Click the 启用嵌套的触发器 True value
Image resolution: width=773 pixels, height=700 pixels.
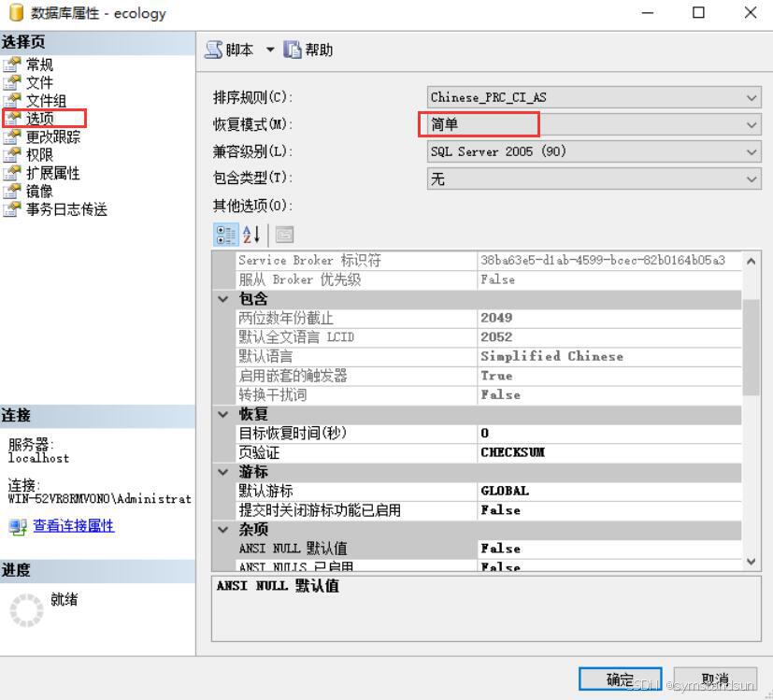[609, 376]
